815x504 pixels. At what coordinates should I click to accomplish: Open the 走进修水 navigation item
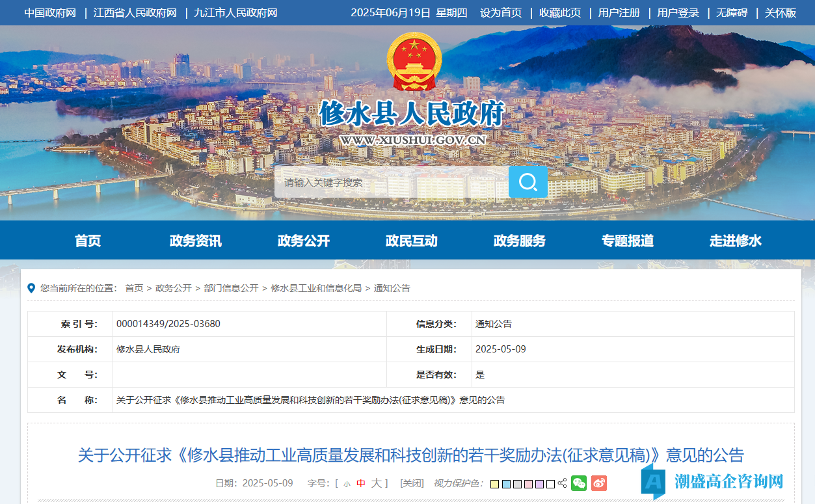[x=736, y=241]
